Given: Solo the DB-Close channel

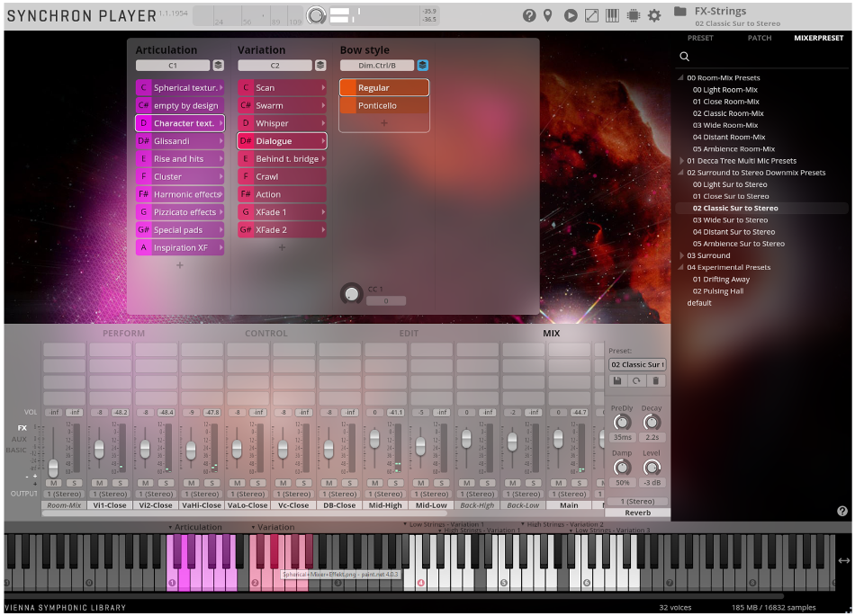Looking at the screenshot, I should tap(349, 483).
